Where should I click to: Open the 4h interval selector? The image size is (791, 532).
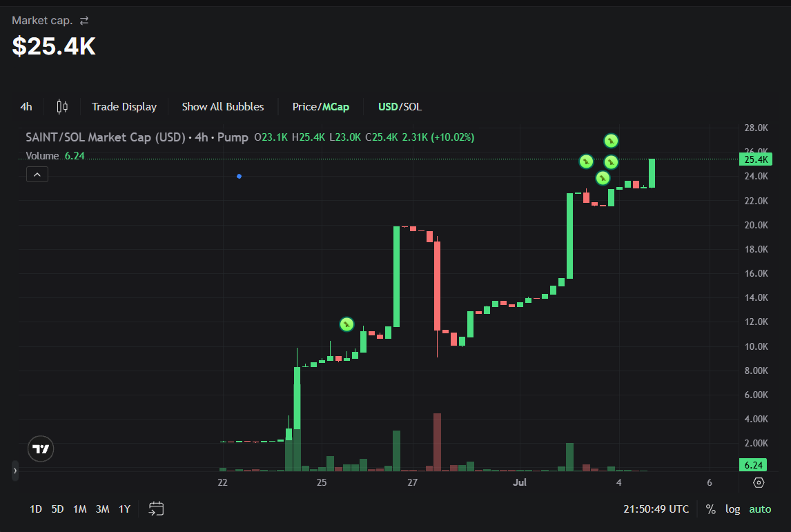pyautogui.click(x=26, y=107)
